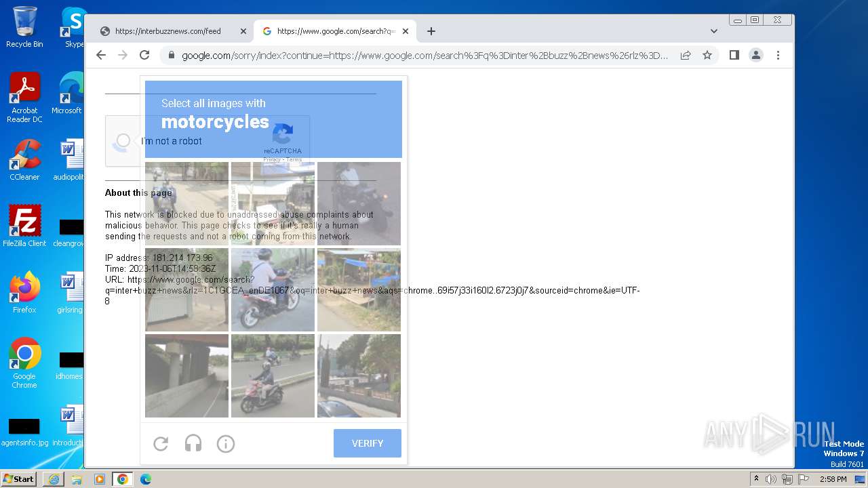Reload the current page
Viewport: 868px width, 488px height.
tap(144, 55)
